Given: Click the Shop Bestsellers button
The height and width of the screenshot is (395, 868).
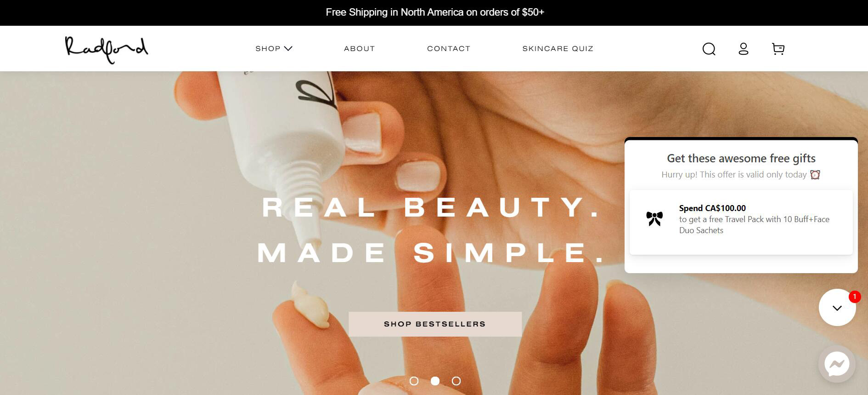Looking at the screenshot, I should [435, 324].
